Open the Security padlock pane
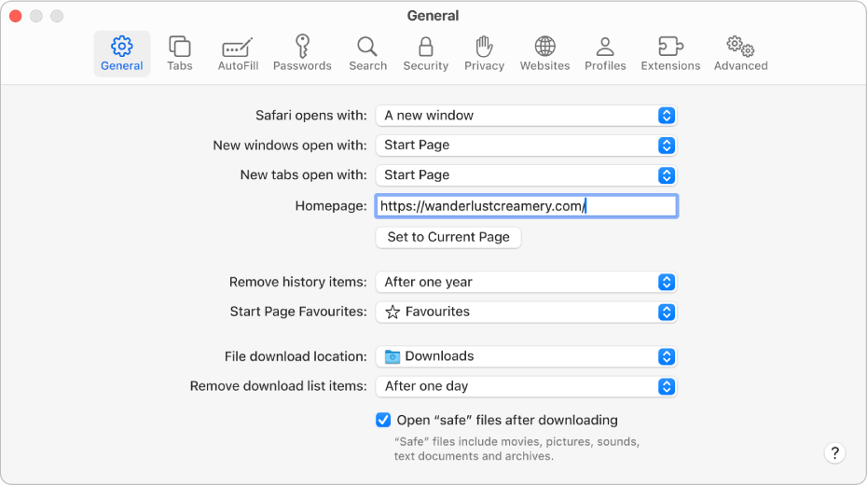Screen dimensions: 868x486 (x=426, y=53)
